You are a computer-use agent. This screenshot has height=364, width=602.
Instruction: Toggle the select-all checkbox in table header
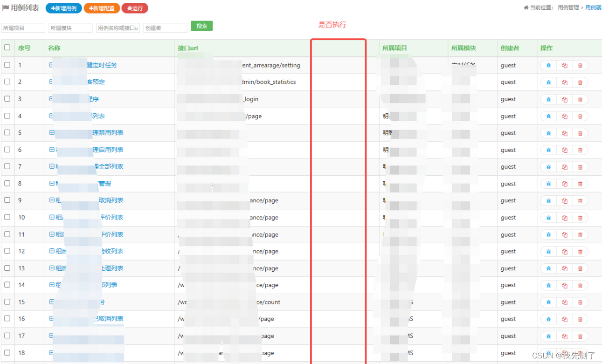tap(7, 48)
